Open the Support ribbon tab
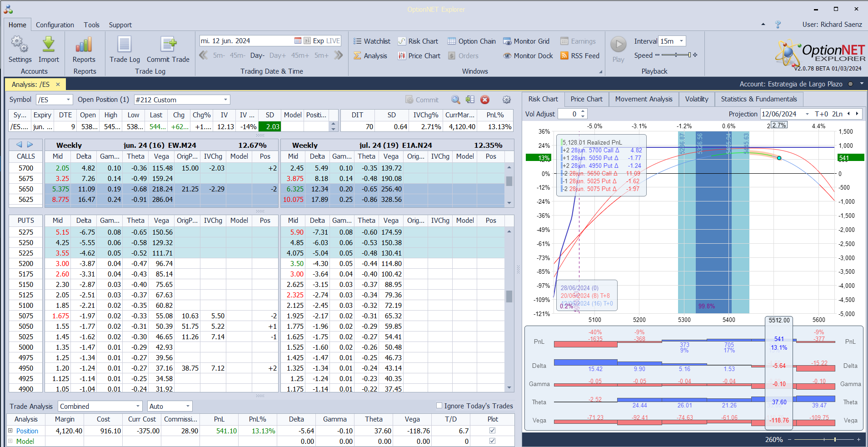Screen dimensions: 868x447 coord(120,25)
